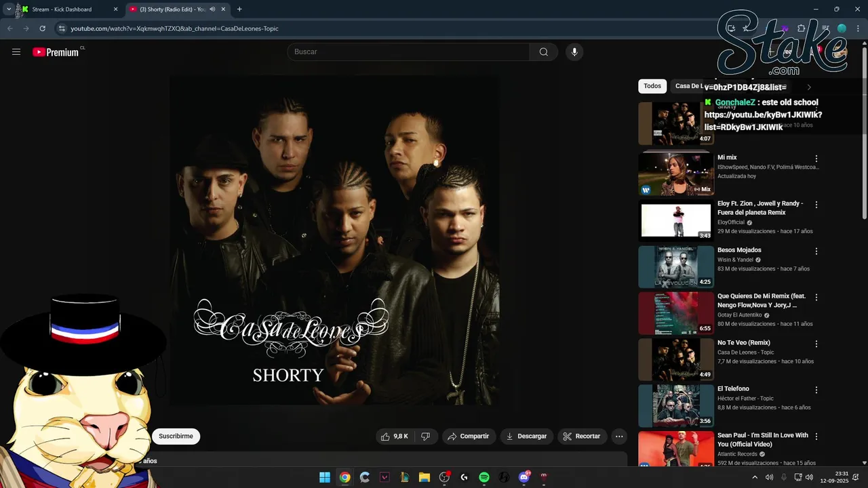Open the tab search dropdown

[x=8, y=9]
